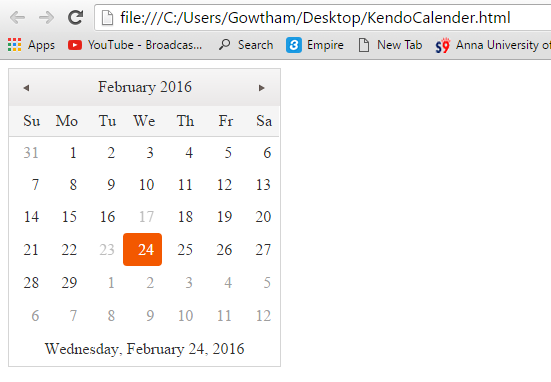551x382 pixels.
Task: Select the highlighted date 24
Action: 142,250
